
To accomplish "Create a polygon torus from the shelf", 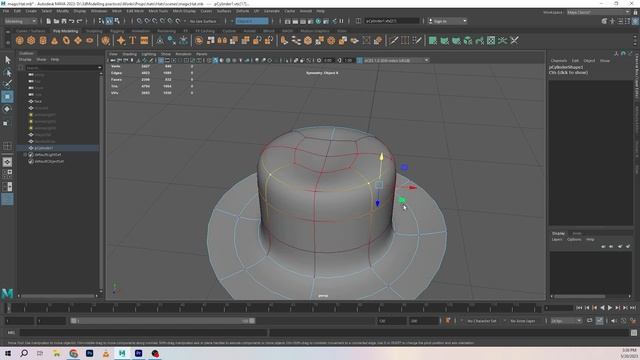I will pyautogui.click(x=66, y=40).
